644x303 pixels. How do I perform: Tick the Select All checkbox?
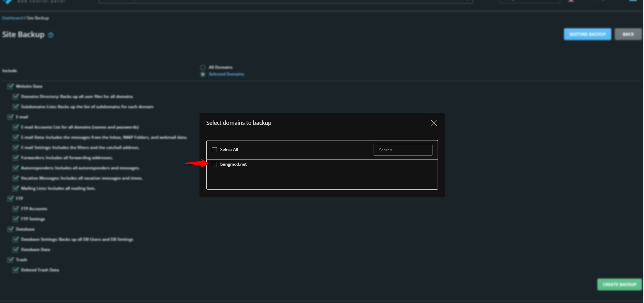214,150
